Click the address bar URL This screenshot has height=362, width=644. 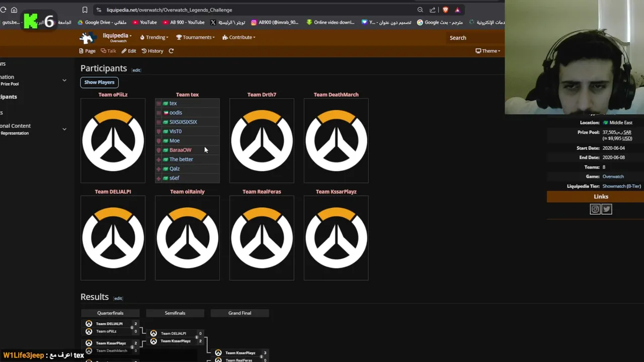pyautogui.click(x=169, y=10)
